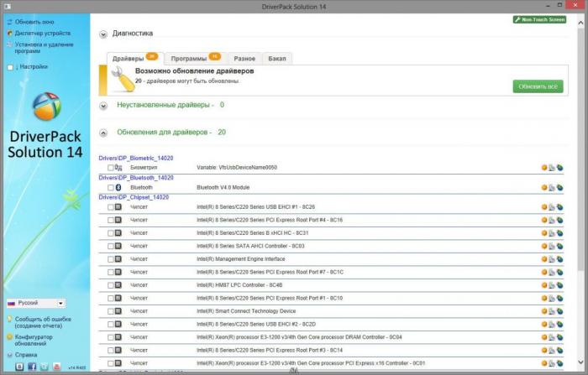Tick the HM87 LPC Controller checkbox
588x375 pixels.
coord(110,285)
